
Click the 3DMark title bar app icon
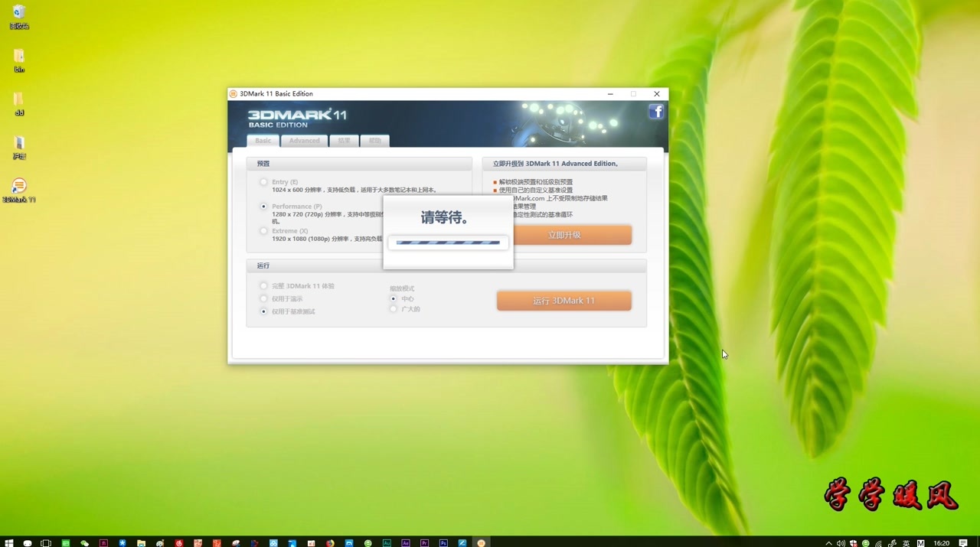click(234, 94)
